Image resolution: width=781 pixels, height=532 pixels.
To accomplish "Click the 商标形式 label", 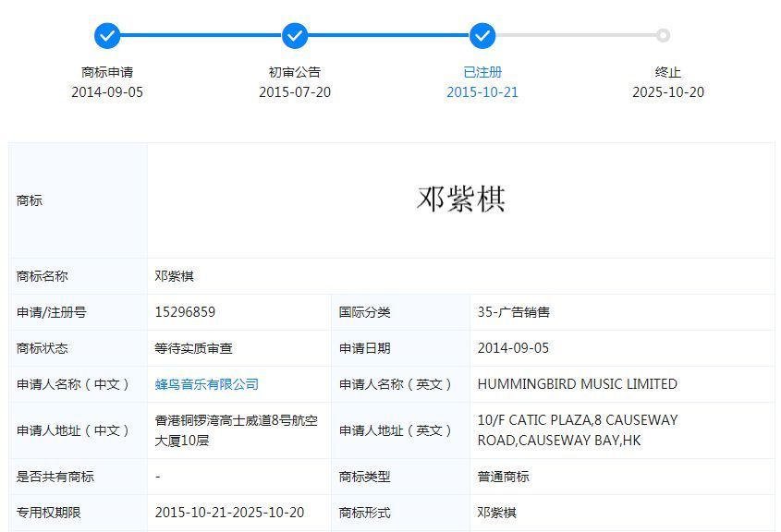I will point(364,513).
